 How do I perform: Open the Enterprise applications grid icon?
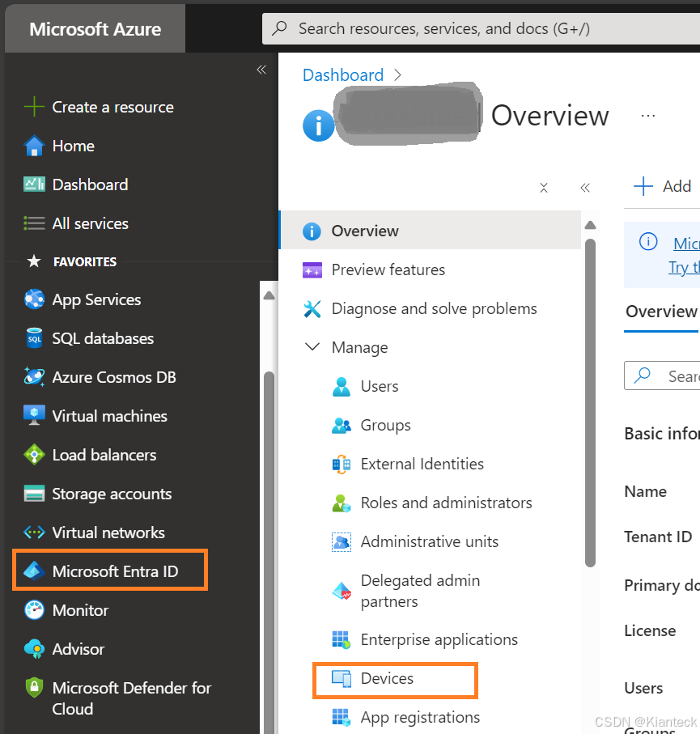pyautogui.click(x=342, y=639)
